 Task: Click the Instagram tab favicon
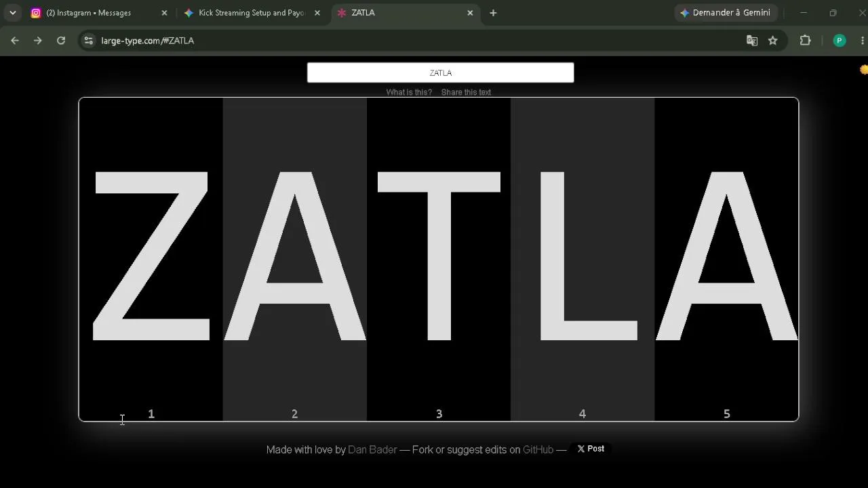pos(36,13)
